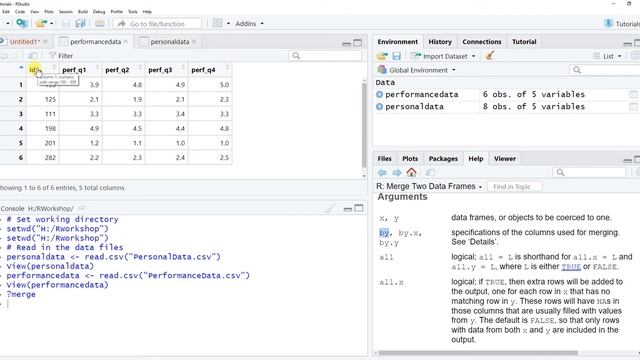Click the Go to file/function field
Viewport: 640px width, 360px height.
tap(157, 24)
